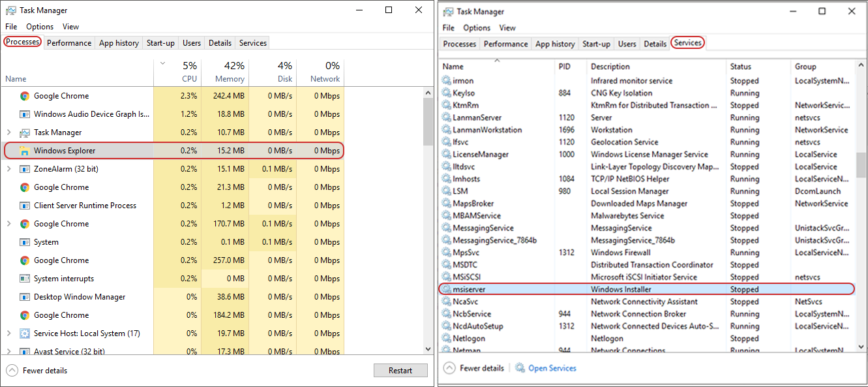The image size is (868, 387).
Task: Click the Task Manager process row icon
Action: point(25,132)
